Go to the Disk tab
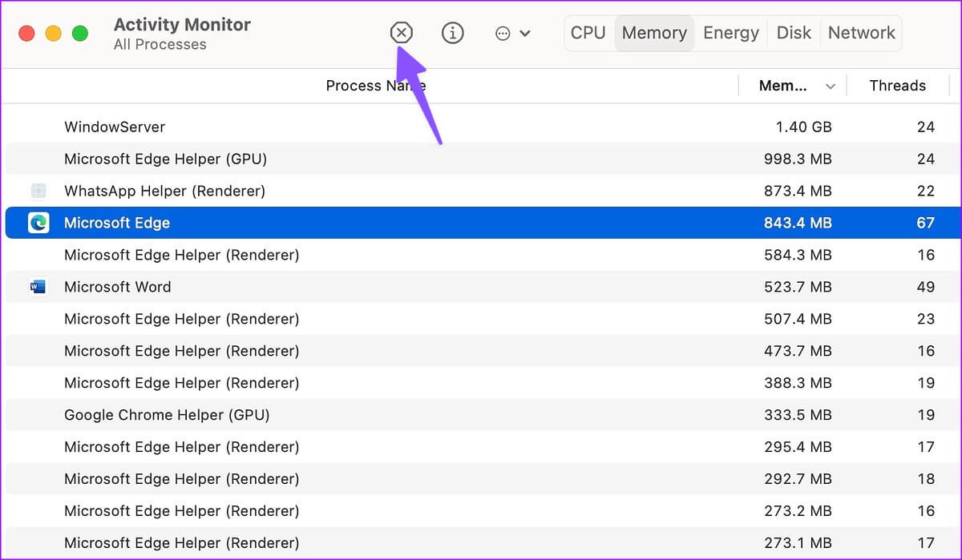 794,33
